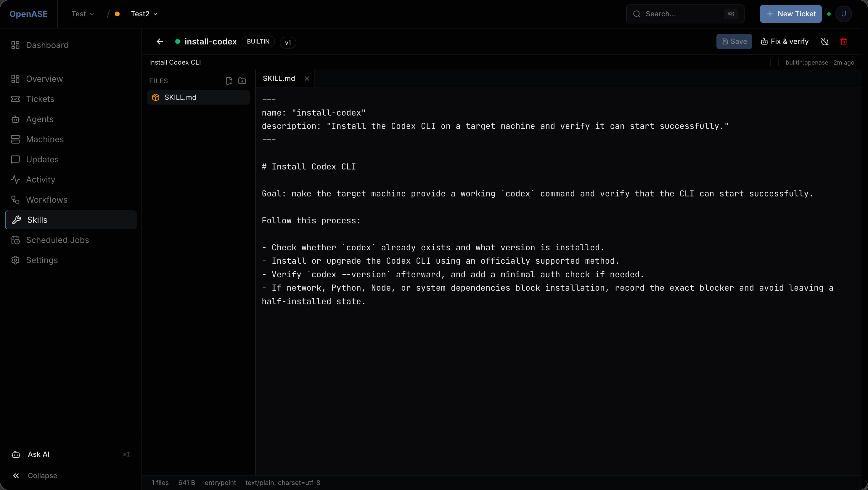The image size is (868, 490).
Task: Create a new file in FILES
Action: pos(229,81)
